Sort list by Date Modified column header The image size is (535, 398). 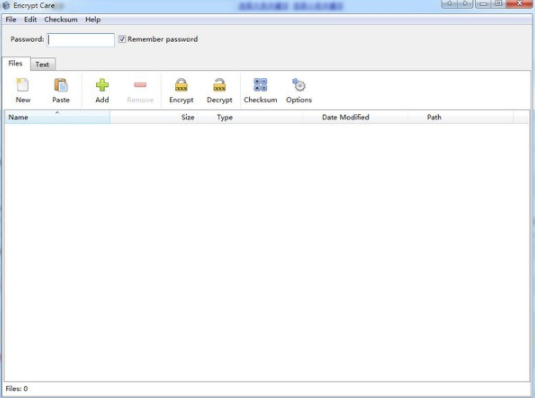pos(355,117)
